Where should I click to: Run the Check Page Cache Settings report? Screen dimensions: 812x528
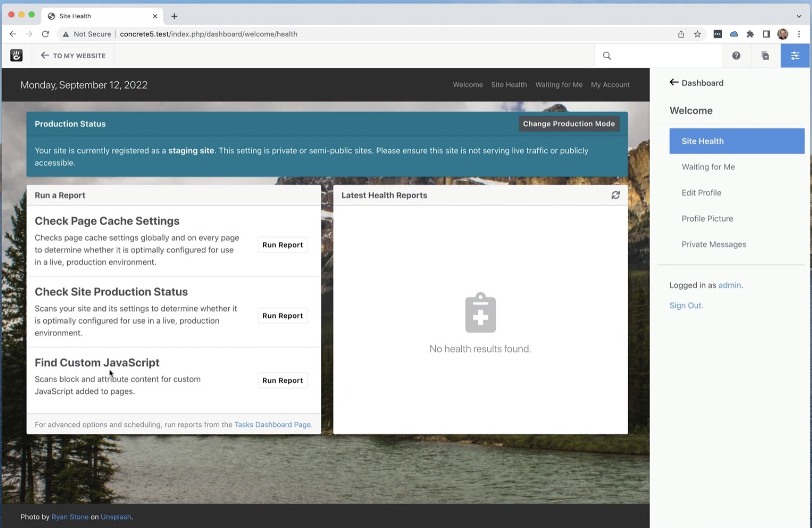[x=283, y=245]
